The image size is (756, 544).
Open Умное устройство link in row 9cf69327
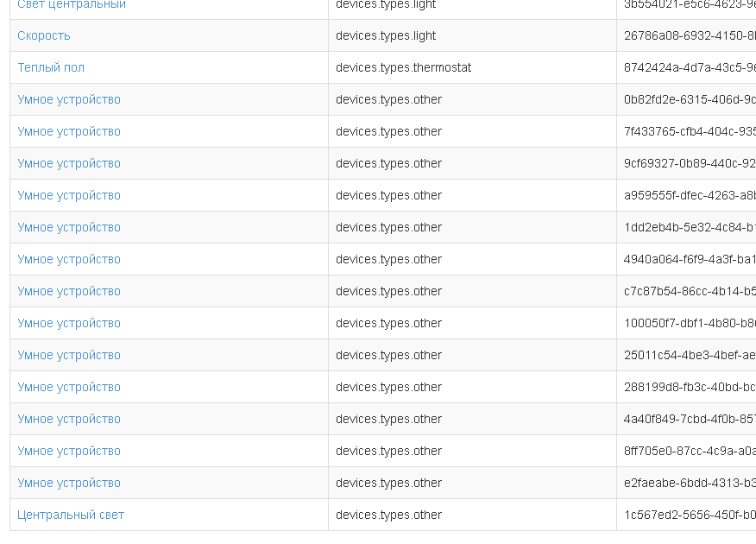click(x=69, y=163)
